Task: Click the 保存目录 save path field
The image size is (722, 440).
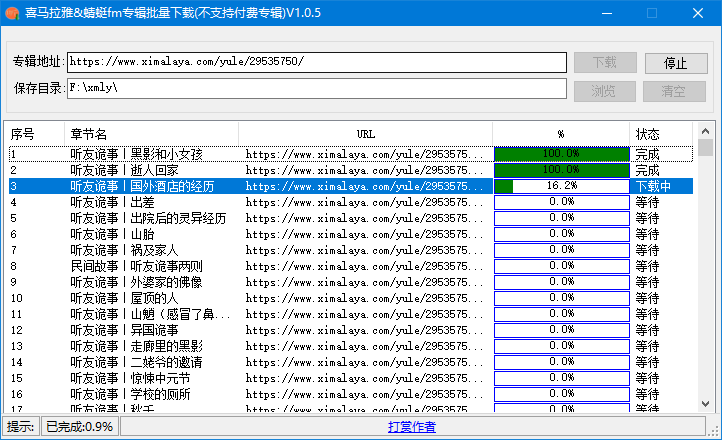Action: click(x=316, y=88)
